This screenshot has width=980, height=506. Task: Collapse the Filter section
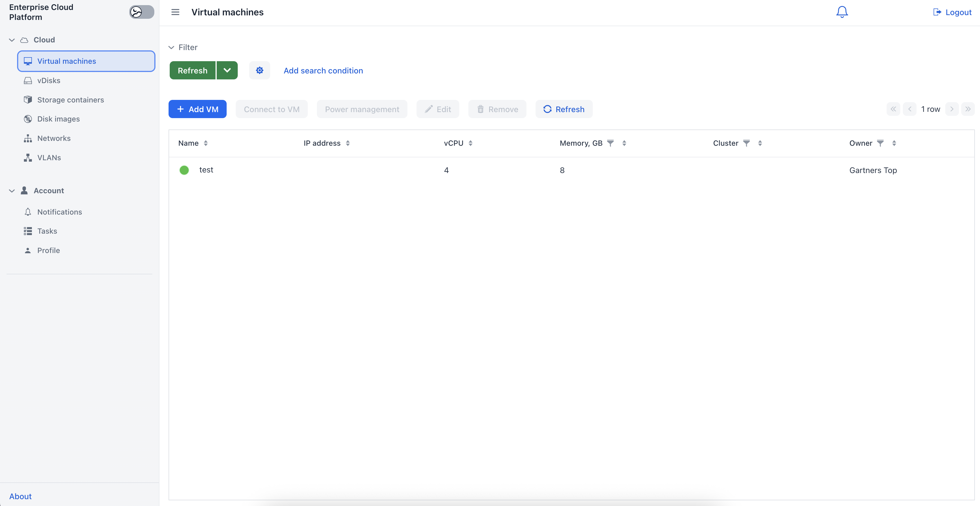[x=171, y=47]
